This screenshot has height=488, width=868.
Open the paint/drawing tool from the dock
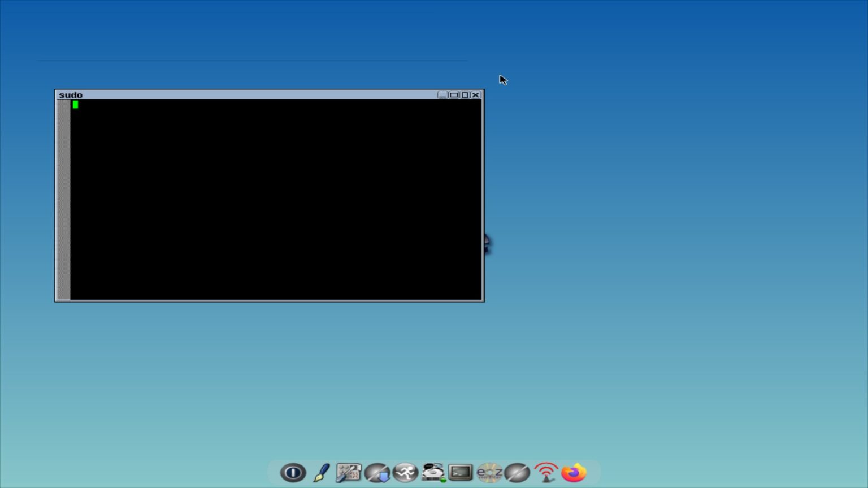(320, 473)
